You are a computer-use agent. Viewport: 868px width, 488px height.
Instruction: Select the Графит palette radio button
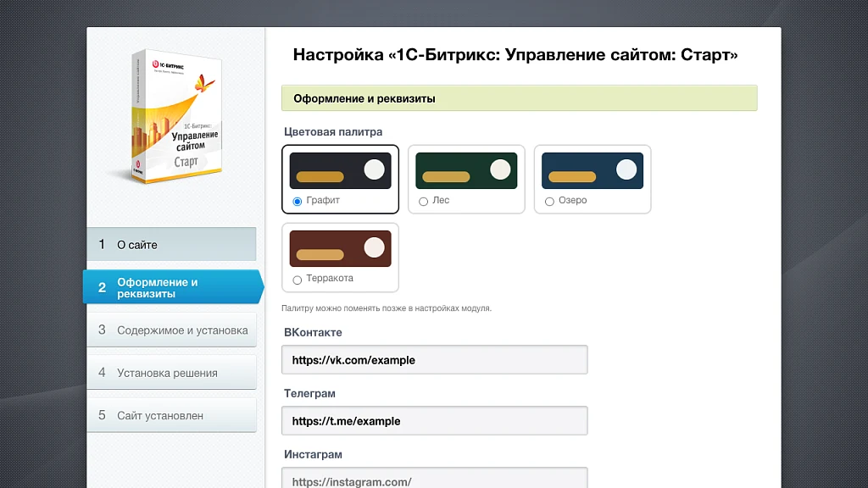pos(298,202)
